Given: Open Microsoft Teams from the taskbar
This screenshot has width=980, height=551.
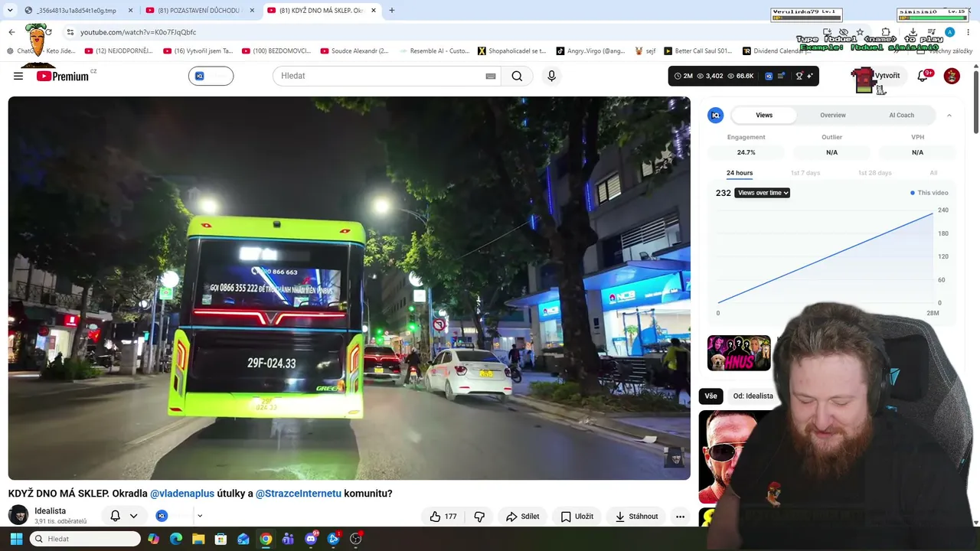Looking at the screenshot, I should (288, 539).
